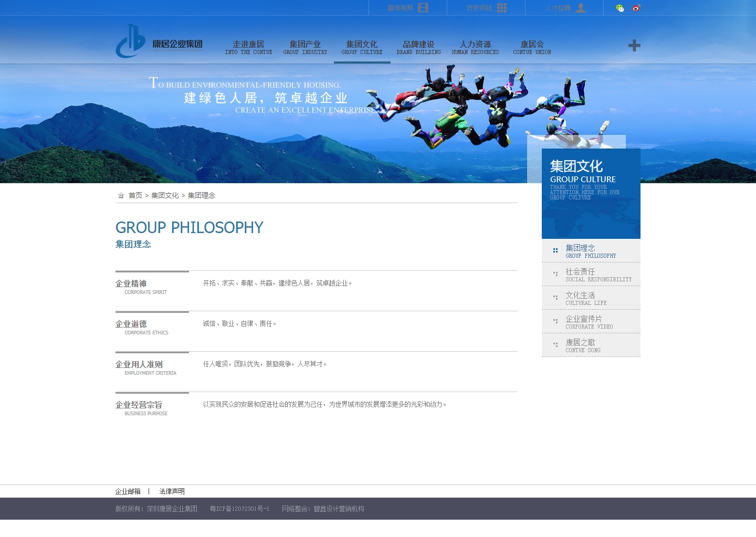Viewport: 756px width, 537px height.
Task: Open the Weibo social icon
Action: point(636,8)
